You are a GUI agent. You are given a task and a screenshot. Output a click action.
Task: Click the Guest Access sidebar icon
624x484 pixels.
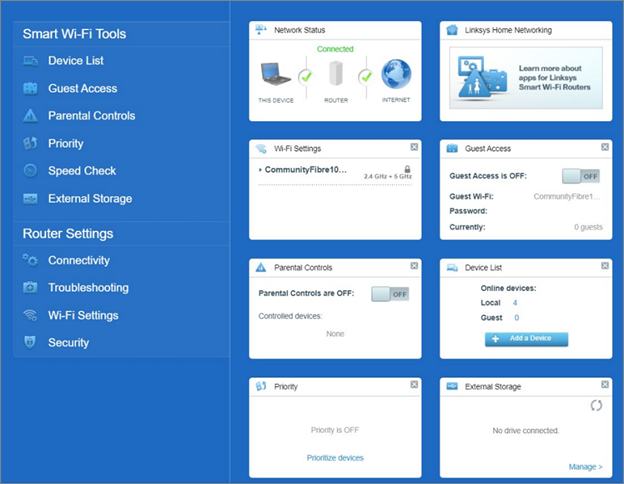click(x=30, y=88)
